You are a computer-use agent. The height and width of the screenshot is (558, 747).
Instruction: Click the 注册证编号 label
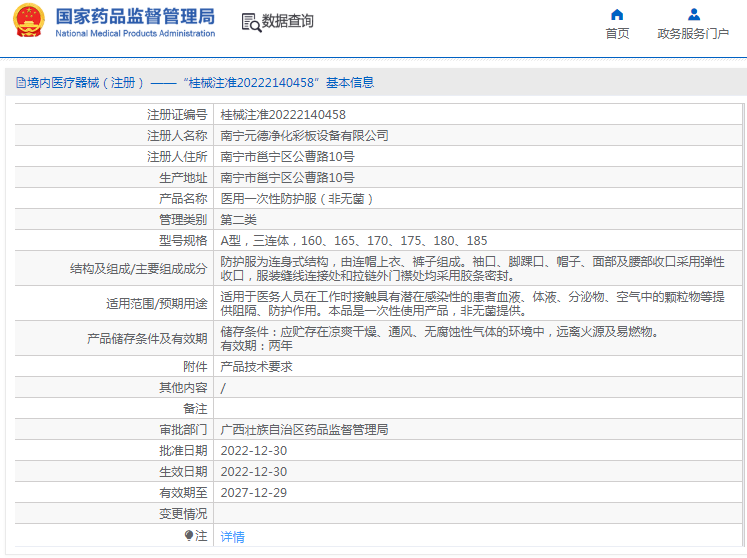tap(177, 115)
